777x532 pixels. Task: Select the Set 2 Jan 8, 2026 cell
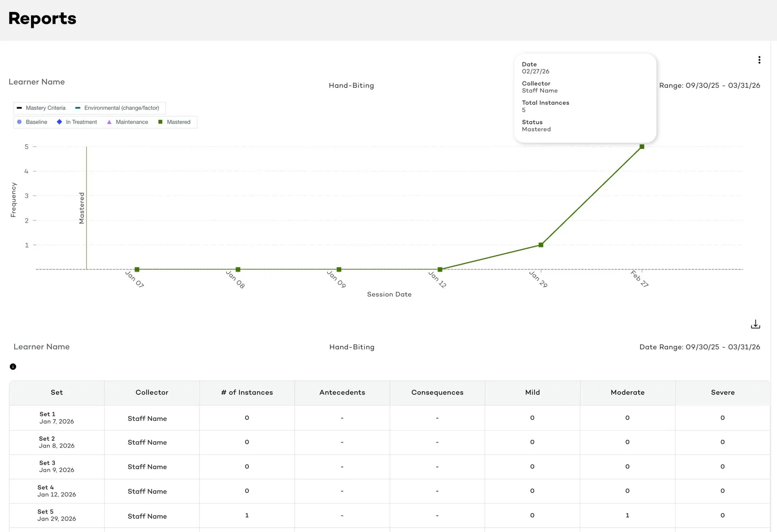57,442
